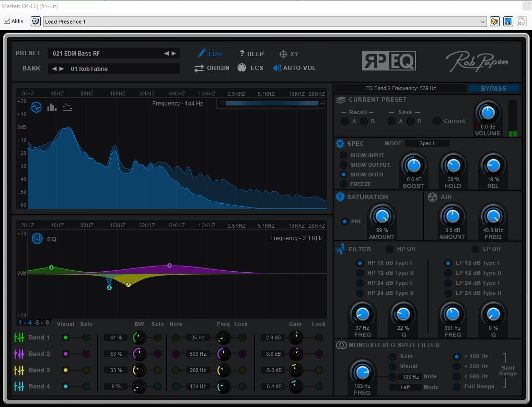Viewport: 532px width, 407px height.
Task: Click Current preset button
Action: pyautogui.click(x=437, y=121)
